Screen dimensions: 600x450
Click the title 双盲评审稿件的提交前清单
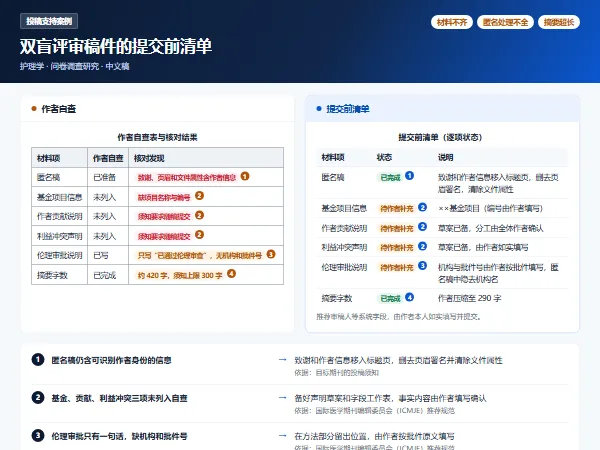pyautogui.click(x=116, y=47)
